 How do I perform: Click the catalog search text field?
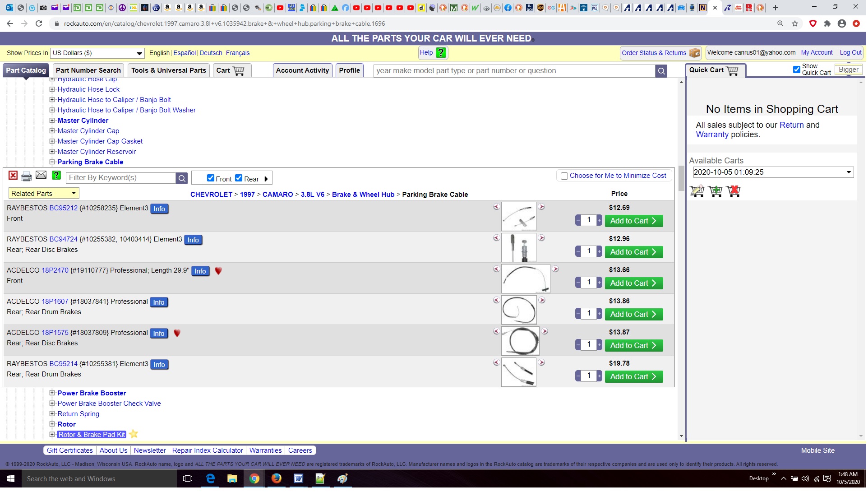[515, 71]
